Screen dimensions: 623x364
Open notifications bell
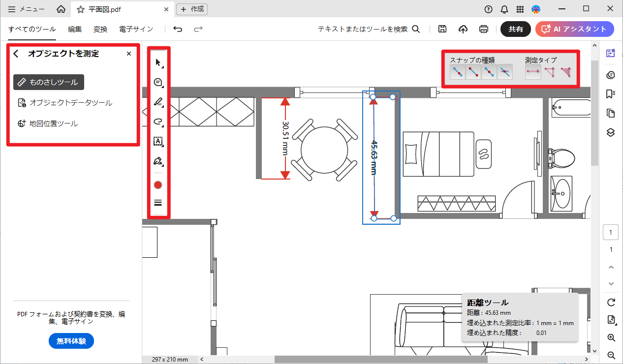pos(504,9)
